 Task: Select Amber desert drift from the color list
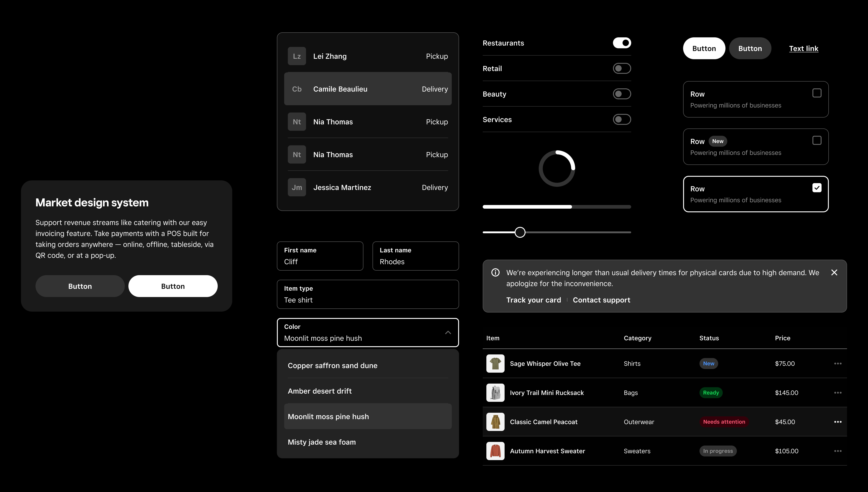(x=319, y=391)
